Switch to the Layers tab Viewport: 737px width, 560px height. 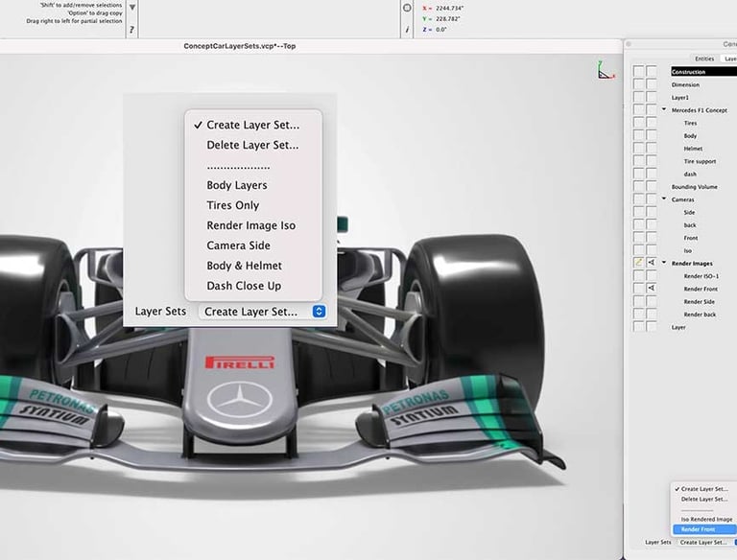click(730, 58)
